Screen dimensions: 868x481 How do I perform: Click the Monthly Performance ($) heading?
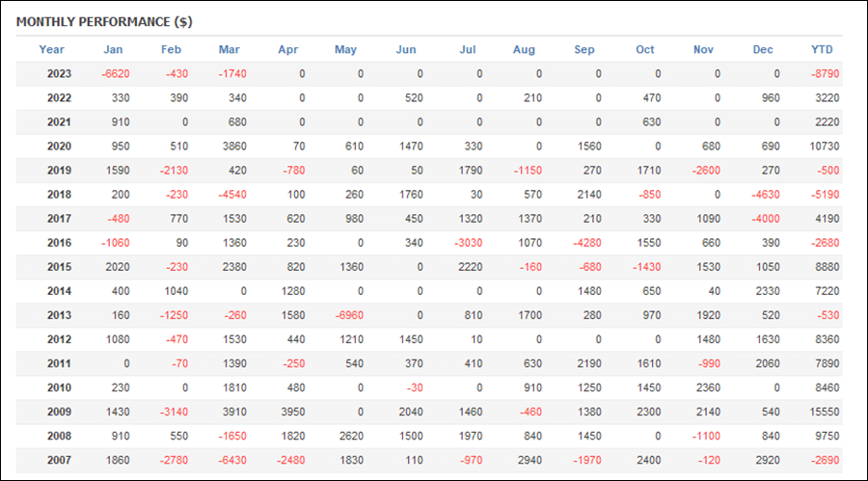[x=104, y=21]
